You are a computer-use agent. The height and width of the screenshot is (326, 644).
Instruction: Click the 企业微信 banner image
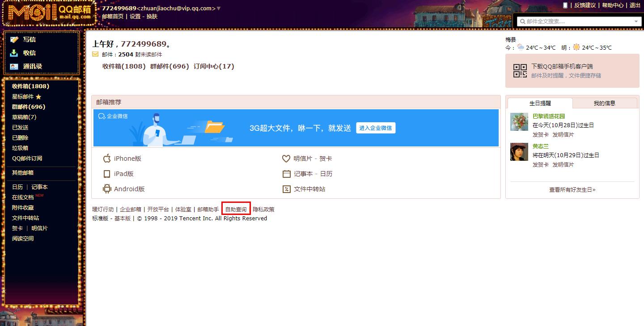click(296, 128)
